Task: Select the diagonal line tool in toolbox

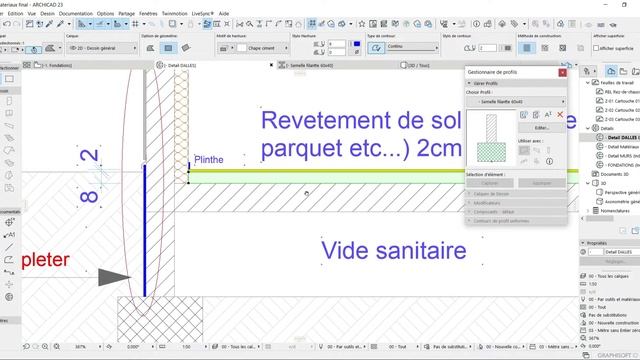Action: (9, 247)
